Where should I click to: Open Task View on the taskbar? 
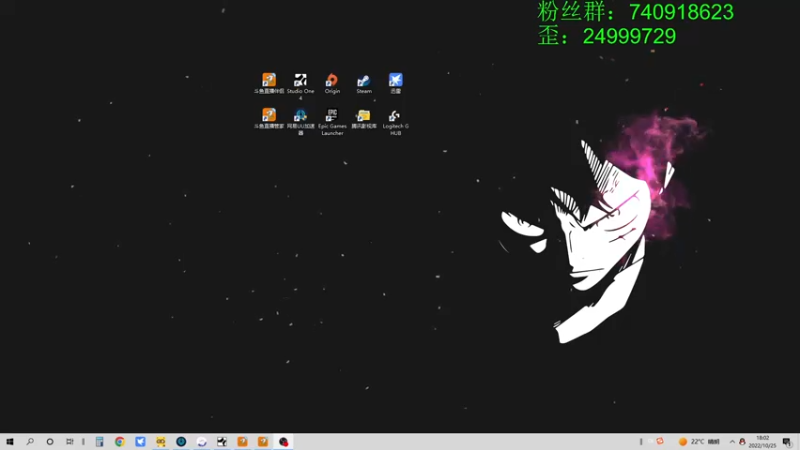(x=69, y=442)
